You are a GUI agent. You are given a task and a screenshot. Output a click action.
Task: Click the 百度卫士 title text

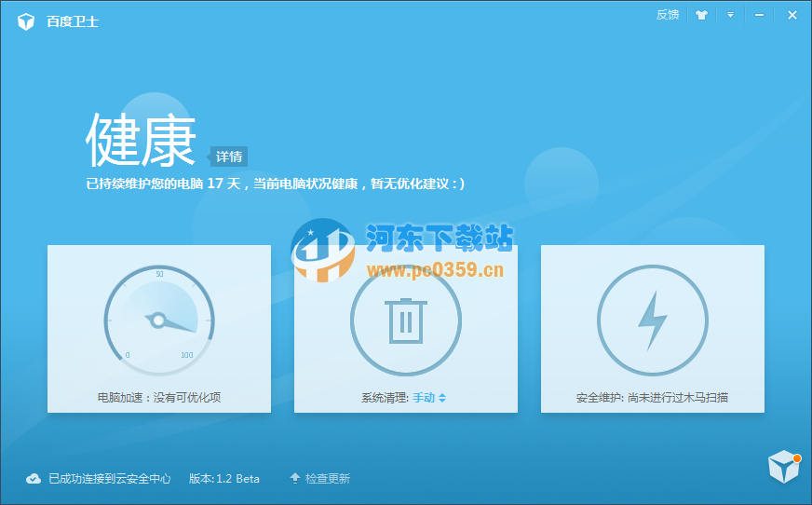coord(73,21)
